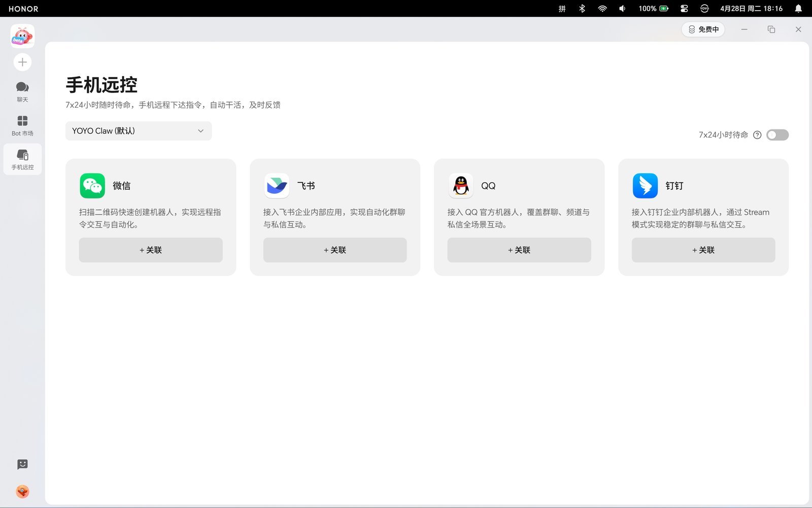
Task: Click the QQ penguin icon
Action: click(461, 186)
